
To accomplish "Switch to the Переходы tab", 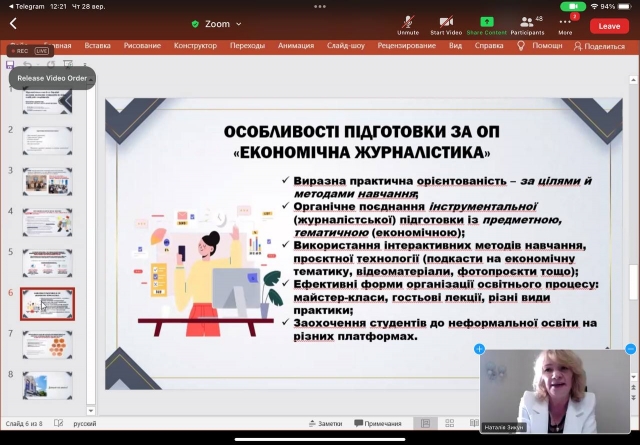I will pyautogui.click(x=247, y=45).
